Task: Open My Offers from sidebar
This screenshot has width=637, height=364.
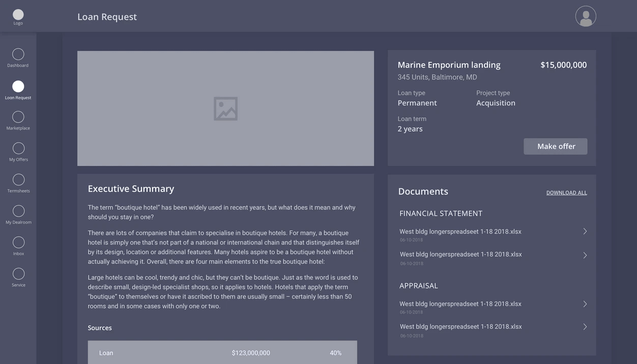Action: click(18, 148)
